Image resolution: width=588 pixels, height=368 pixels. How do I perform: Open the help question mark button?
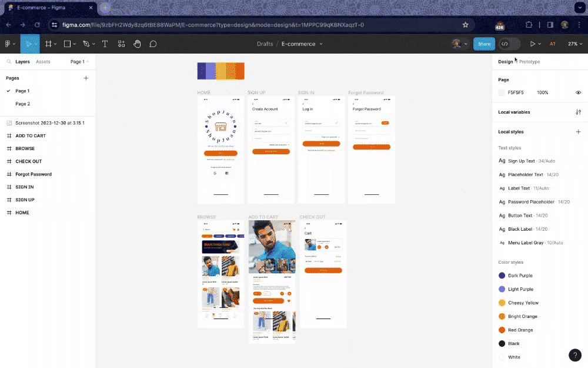coord(575,355)
